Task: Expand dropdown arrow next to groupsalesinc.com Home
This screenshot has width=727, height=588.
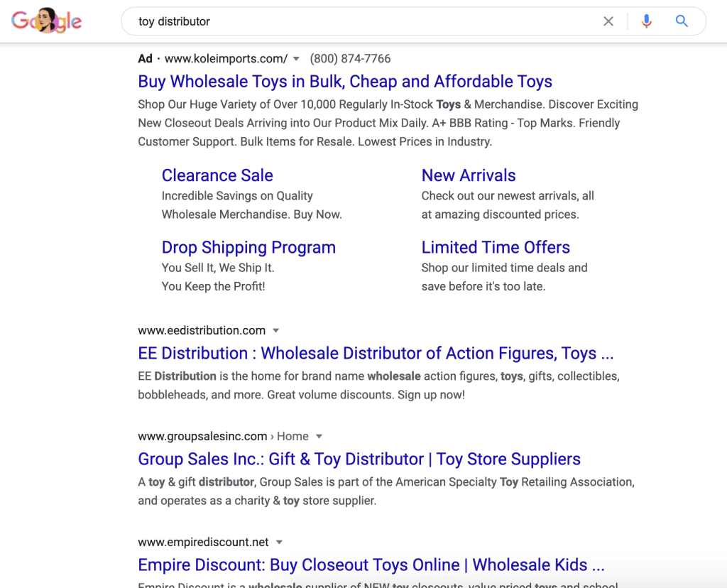Action: click(319, 436)
